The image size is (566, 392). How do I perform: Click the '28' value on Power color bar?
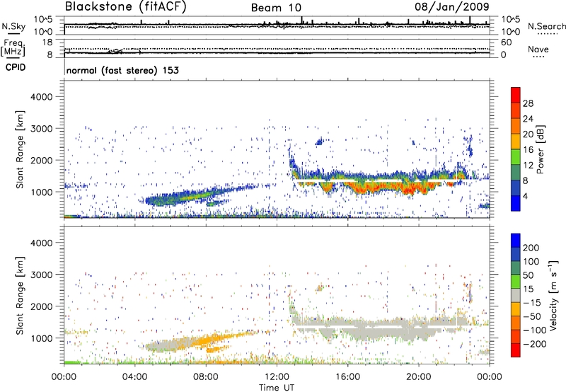coord(528,103)
